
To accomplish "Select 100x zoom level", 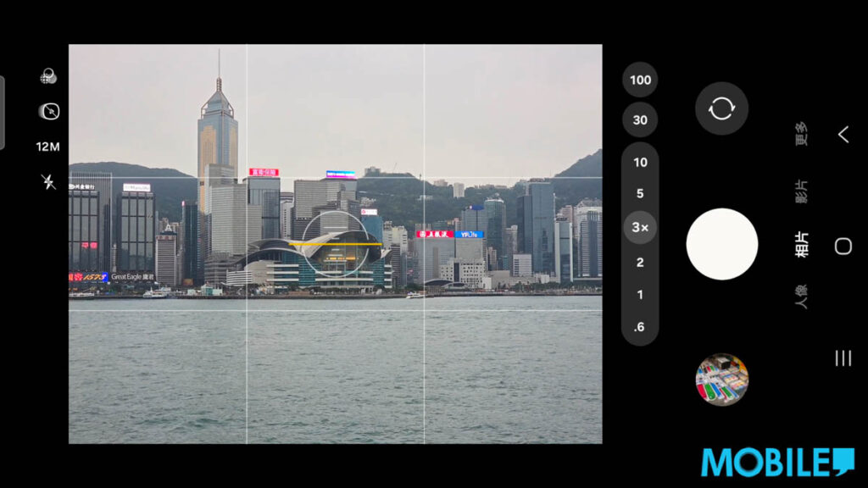I will [640, 80].
